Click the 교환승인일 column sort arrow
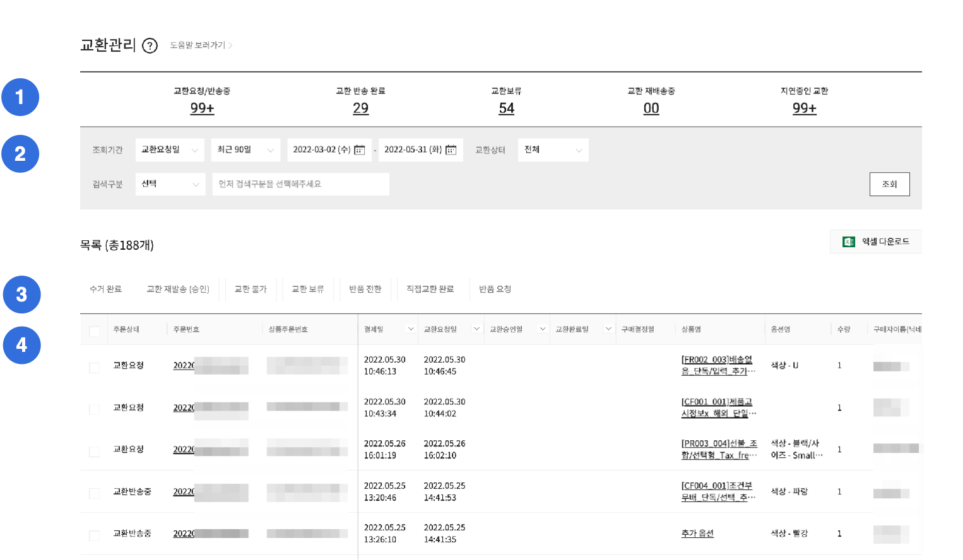The image size is (963, 560). 542,329
